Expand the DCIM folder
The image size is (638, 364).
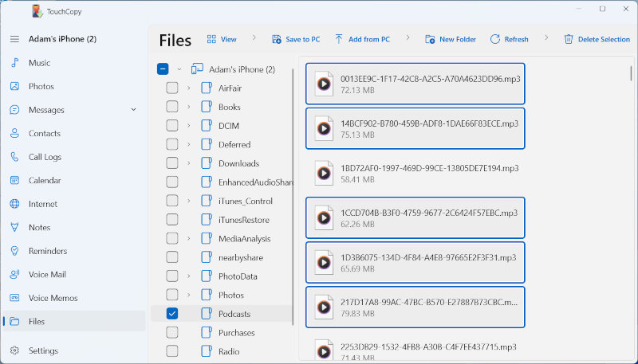coord(189,126)
